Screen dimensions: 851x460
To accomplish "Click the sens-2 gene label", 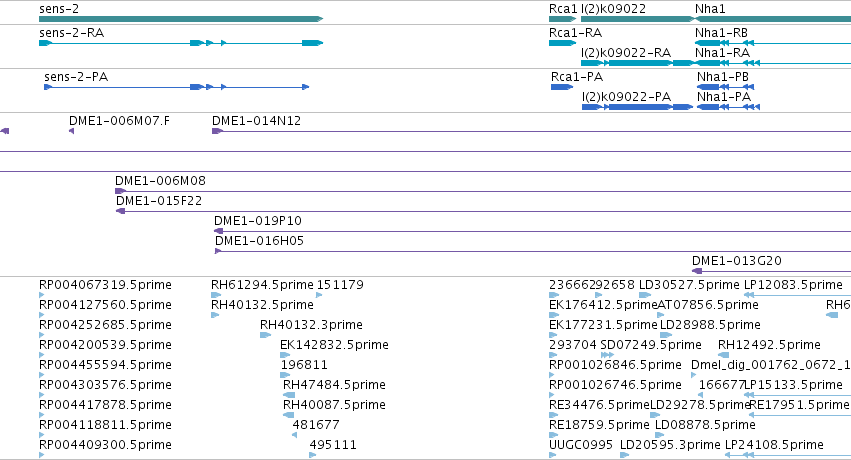I will [59, 9].
